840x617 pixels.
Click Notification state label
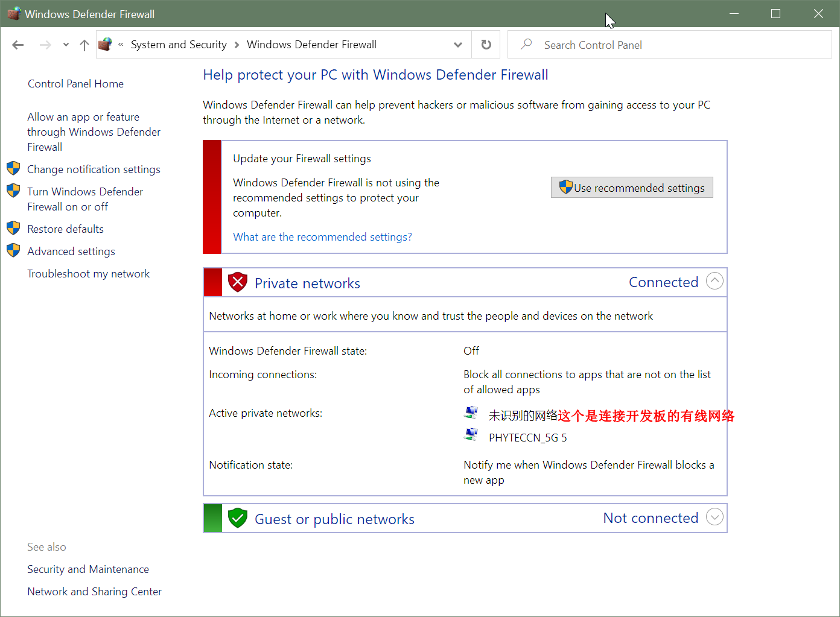point(250,465)
